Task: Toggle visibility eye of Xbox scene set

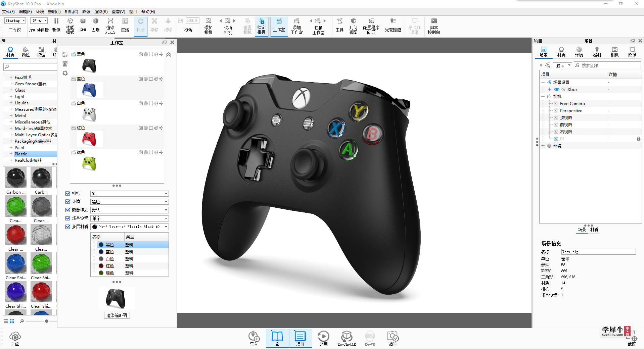Action: point(556,89)
